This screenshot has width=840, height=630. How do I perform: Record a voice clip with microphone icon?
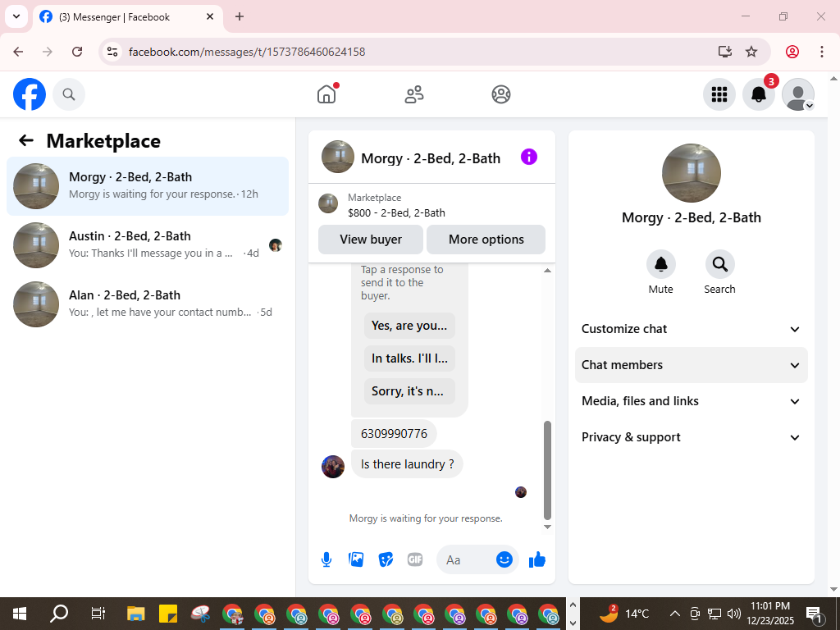tap(326, 559)
